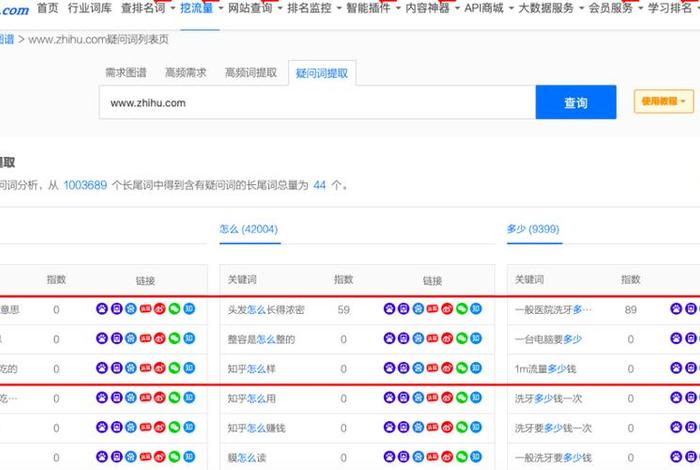700x470 pixels.
Task: Click Baidu paw icon in 膜怎么读 row
Action: [x=389, y=457]
